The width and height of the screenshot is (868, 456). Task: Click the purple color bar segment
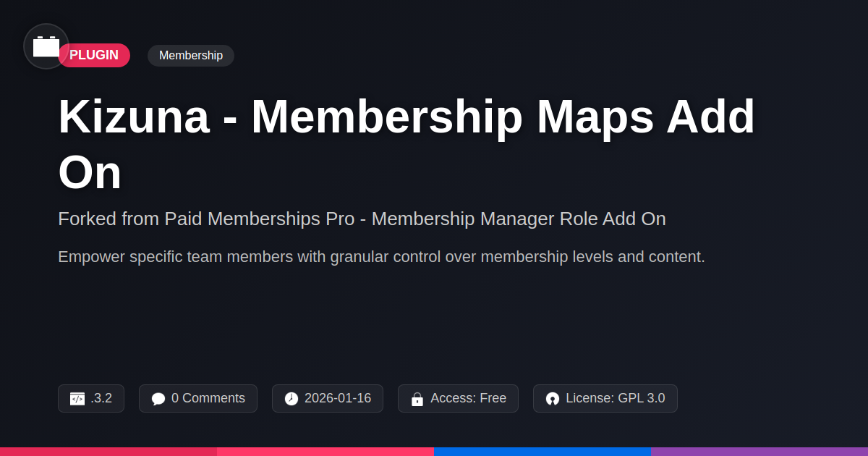point(759,452)
